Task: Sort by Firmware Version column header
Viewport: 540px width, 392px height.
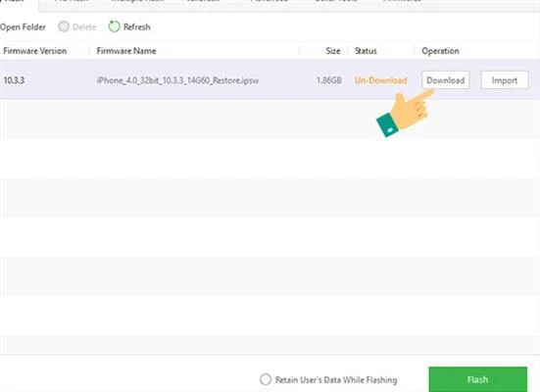Action: point(34,51)
